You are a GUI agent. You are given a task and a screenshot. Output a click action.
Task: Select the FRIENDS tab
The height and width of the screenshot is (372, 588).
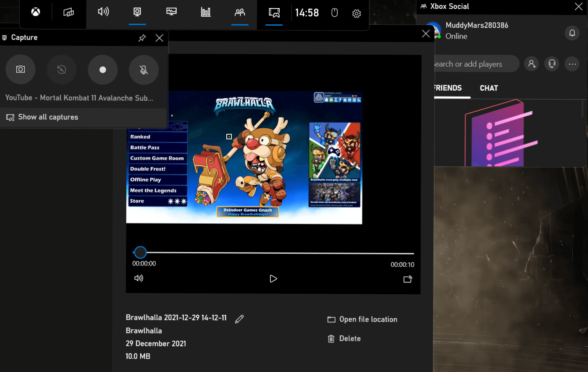click(448, 88)
